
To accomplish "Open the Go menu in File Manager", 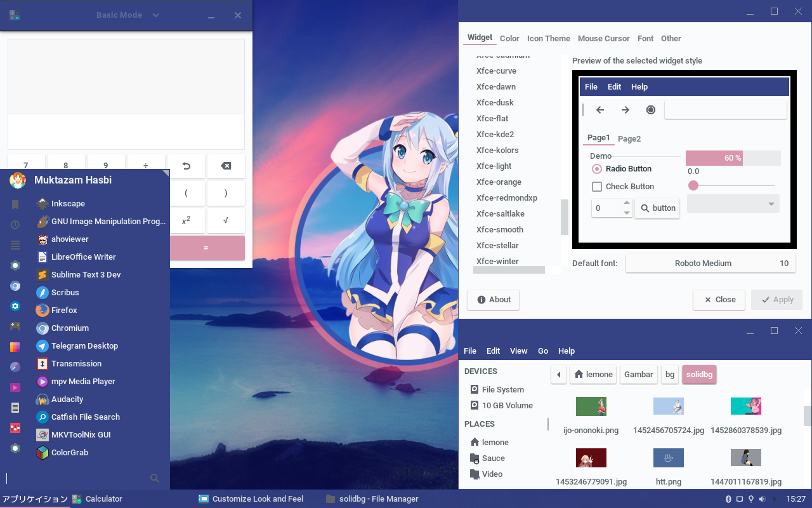I will (543, 351).
